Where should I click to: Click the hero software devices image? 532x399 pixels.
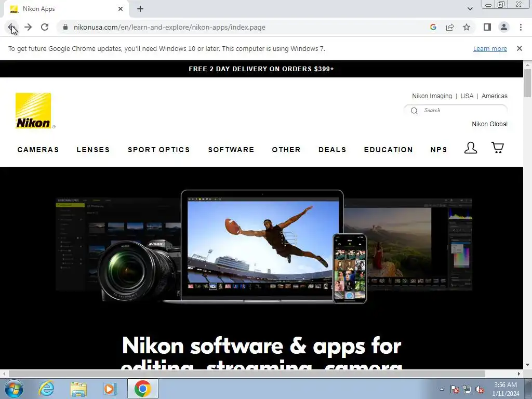[x=263, y=247]
